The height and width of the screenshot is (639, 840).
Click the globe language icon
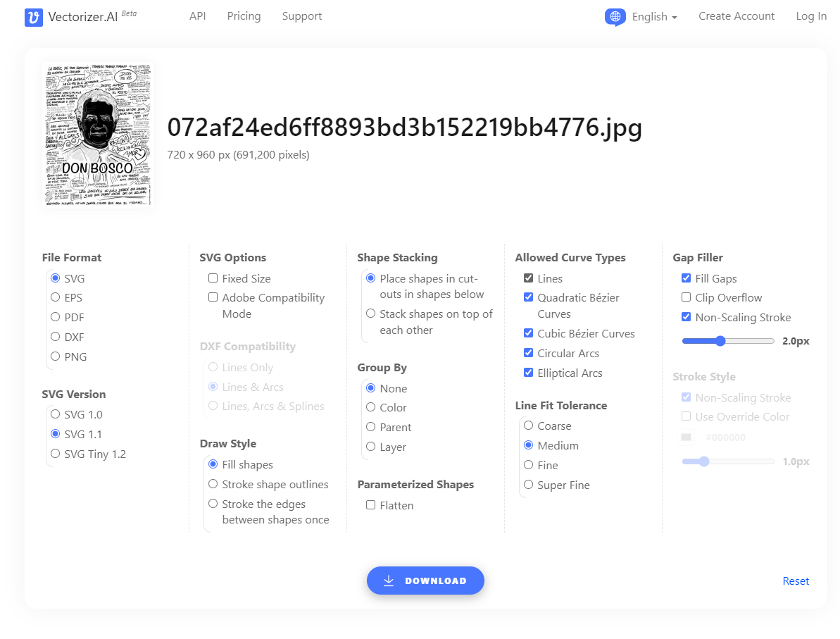click(615, 17)
